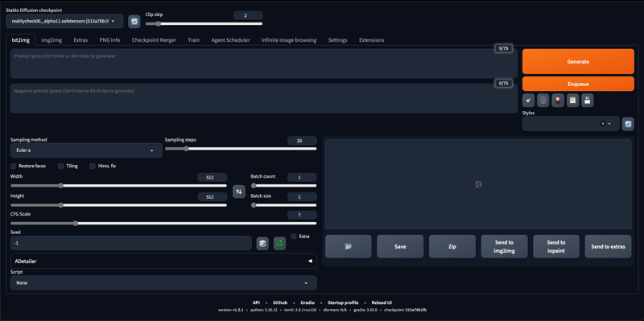Click the Width value box

[x=213, y=177]
